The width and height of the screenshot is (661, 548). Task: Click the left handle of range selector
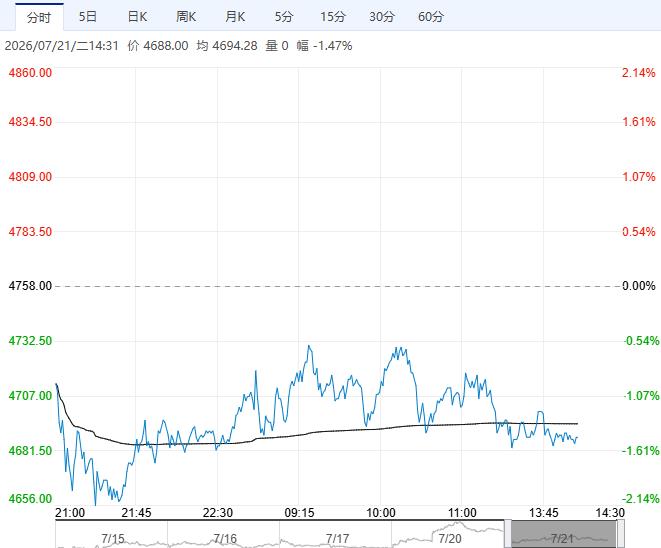[x=508, y=534]
